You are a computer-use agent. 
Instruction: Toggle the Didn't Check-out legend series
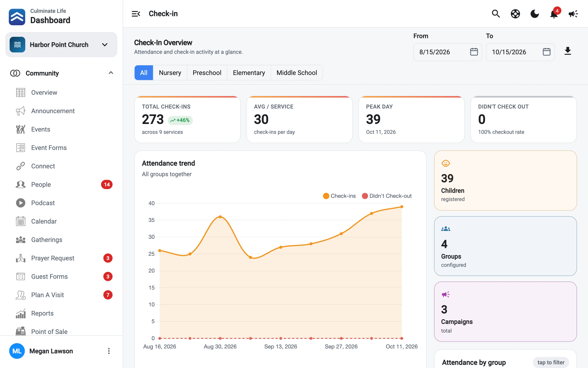387,196
